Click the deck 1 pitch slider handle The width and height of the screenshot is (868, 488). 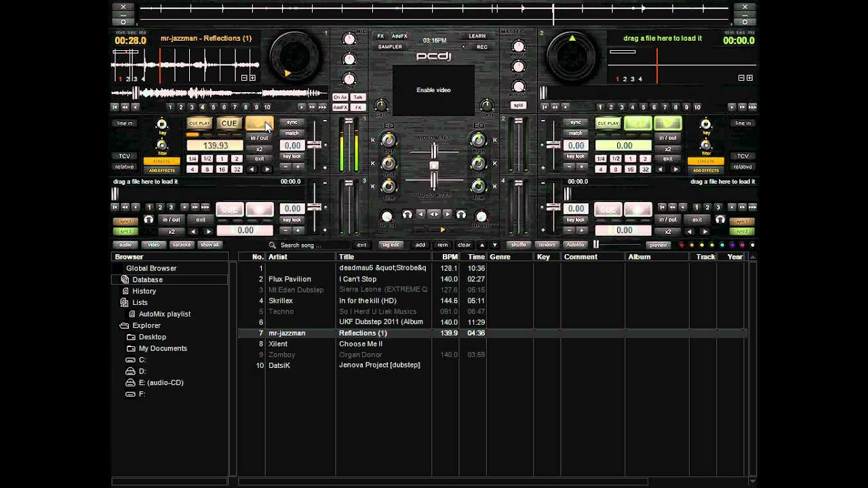(314, 145)
